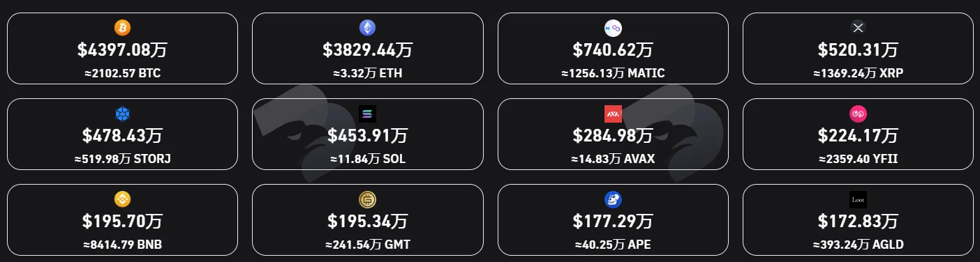Image resolution: width=980 pixels, height=262 pixels.
Task: Click the gold GMT icon
Action: [367, 200]
